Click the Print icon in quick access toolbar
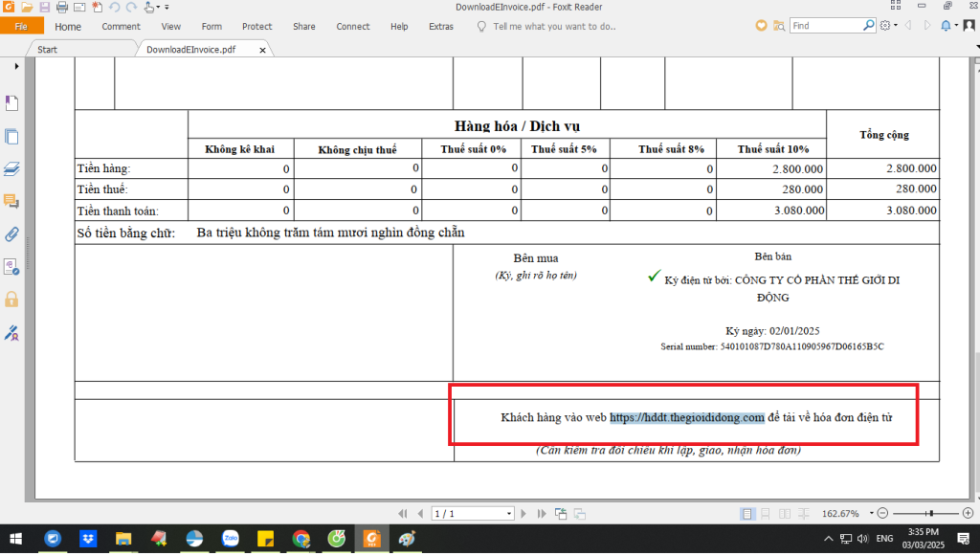 coord(60,7)
